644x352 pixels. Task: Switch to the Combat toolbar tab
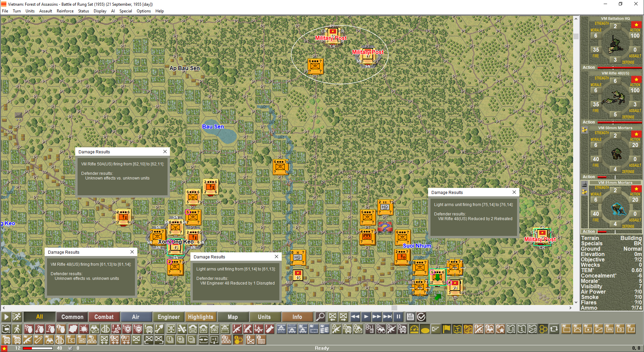[x=104, y=317]
